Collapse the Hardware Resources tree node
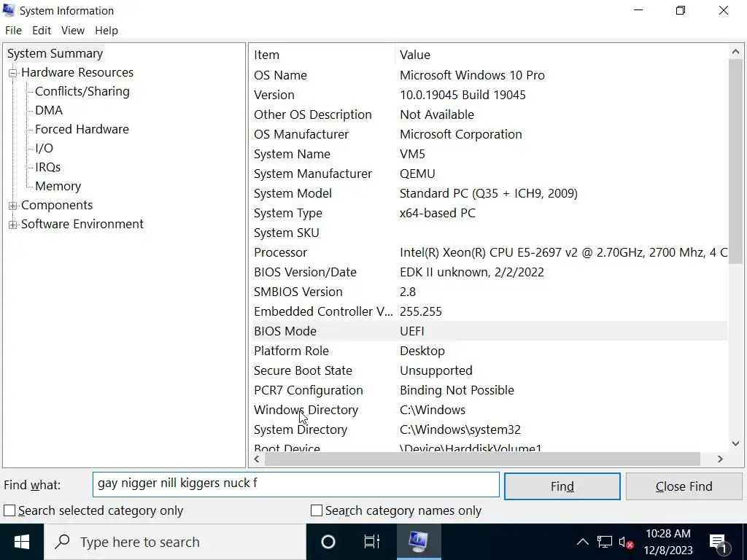Image resolution: width=747 pixels, height=560 pixels. 13,73
